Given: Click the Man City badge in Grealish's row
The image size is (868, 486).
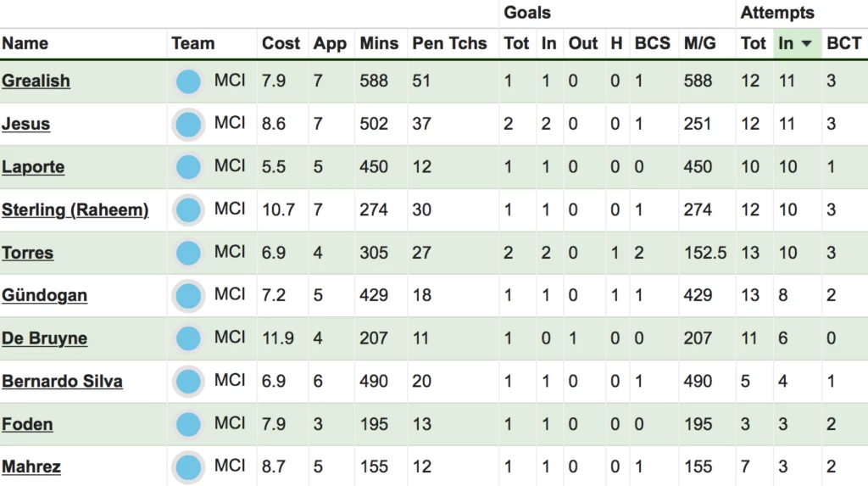Looking at the screenshot, I should 188,81.
